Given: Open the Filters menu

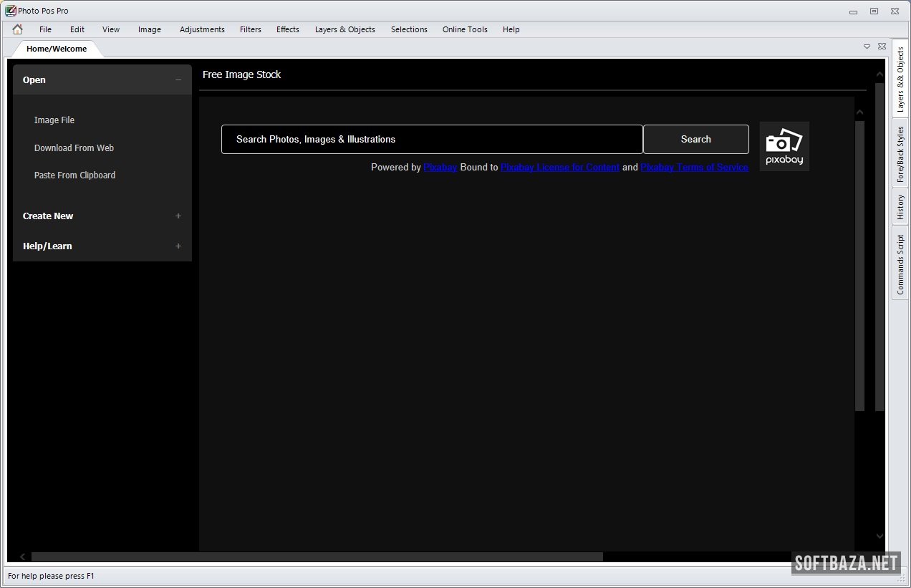Looking at the screenshot, I should click(250, 29).
